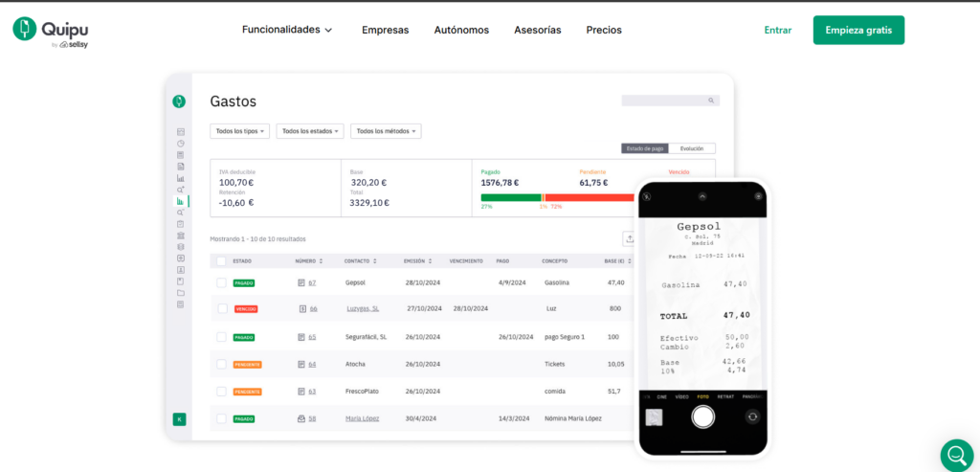The height and width of the screenshot is (472, 980).
Task: Select the active green bar chart sidebar icon
Action: click(x=181, y=201)
